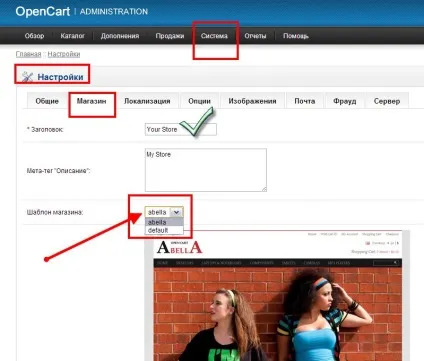This screenshot has height=361, width=424.
Task: Follow the Главная breadcrumb link
Action: pos(28,54)
